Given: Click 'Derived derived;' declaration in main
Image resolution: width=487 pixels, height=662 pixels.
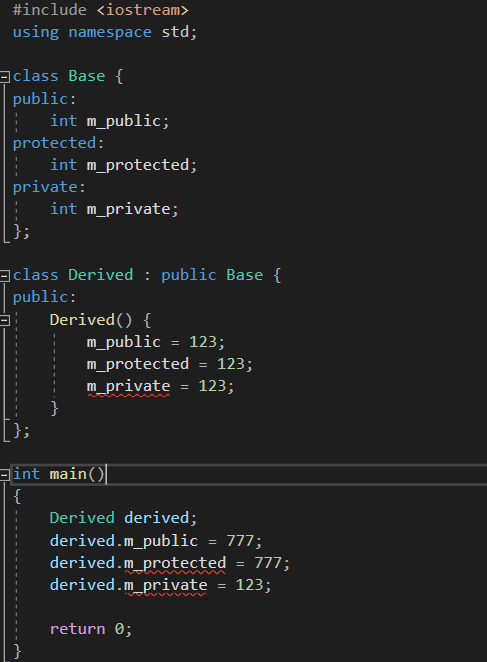Looking at the screenshot, I should coord(123,518).
